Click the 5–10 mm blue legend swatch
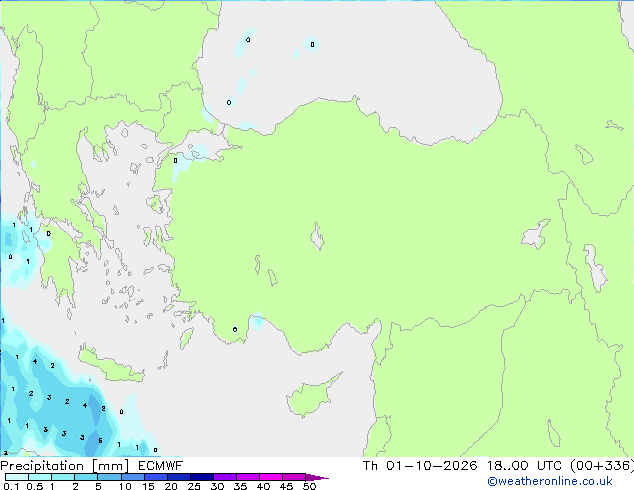 coord(109,477)
